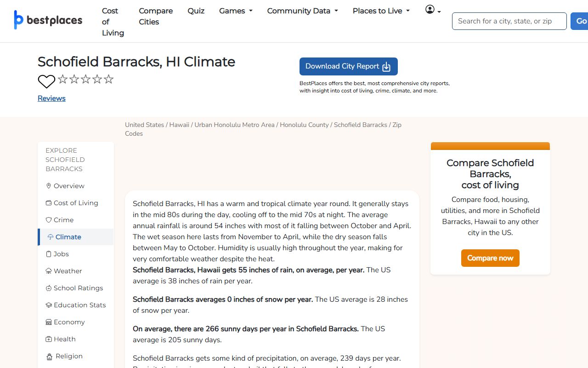The height and width of the screenshot is (368, 588).
Task: Rate the city with the first star
Action: tap(63, 79)
